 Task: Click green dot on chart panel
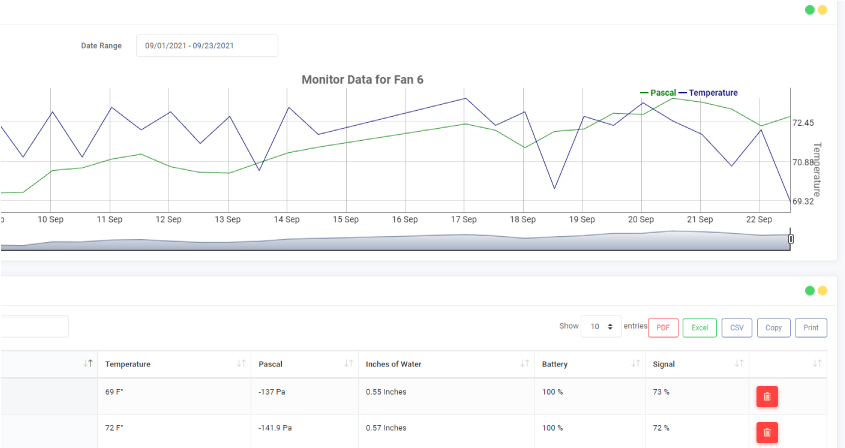(809, 10)
